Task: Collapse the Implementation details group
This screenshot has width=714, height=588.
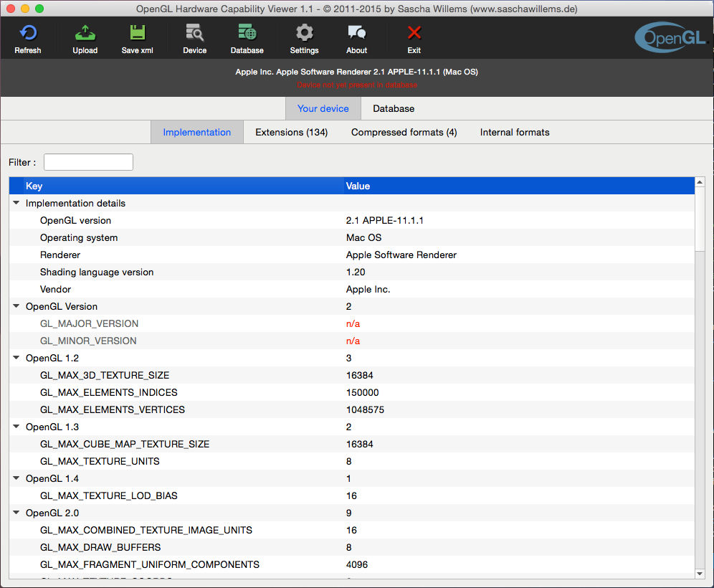Action: tap(16, 203)
